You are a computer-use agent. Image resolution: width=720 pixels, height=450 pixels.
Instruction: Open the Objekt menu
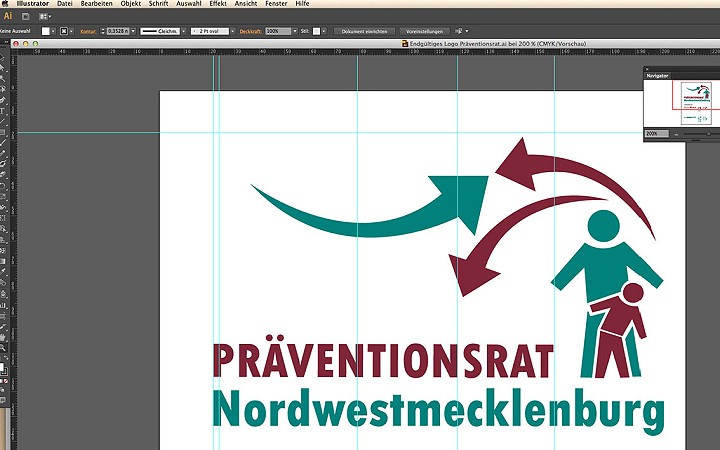tap(131, 4)
